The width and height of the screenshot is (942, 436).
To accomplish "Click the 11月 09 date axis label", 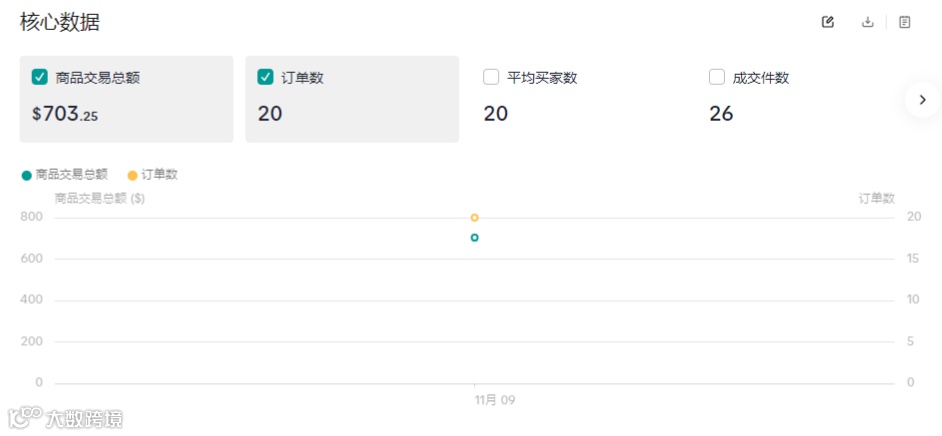I will tap(495, 400).
